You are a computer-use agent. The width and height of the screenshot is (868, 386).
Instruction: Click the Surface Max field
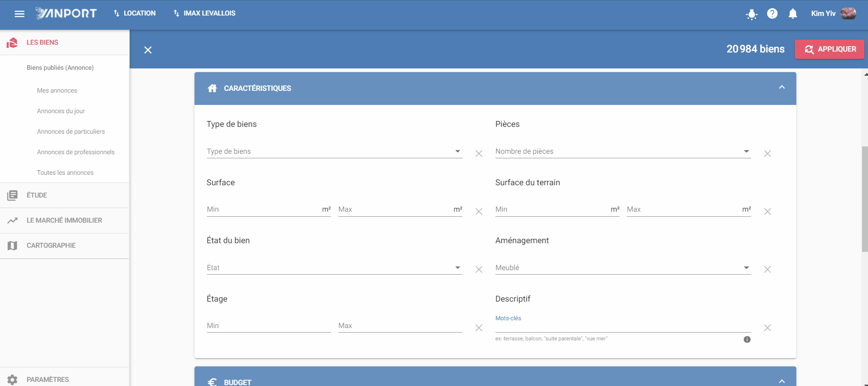[400, 209]
